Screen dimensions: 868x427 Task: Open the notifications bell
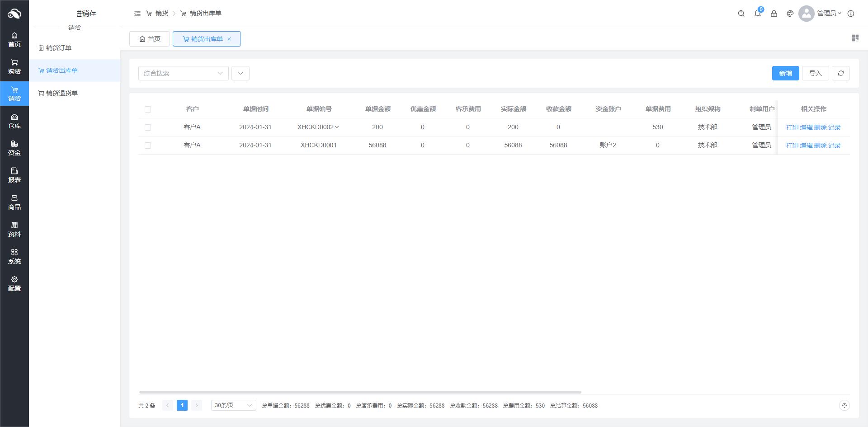pyautogui.click(x=758, y=14)
